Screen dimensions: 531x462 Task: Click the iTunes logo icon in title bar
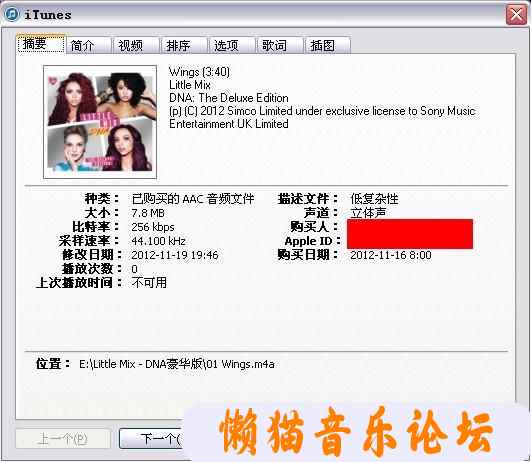click(x=12, y=14)
